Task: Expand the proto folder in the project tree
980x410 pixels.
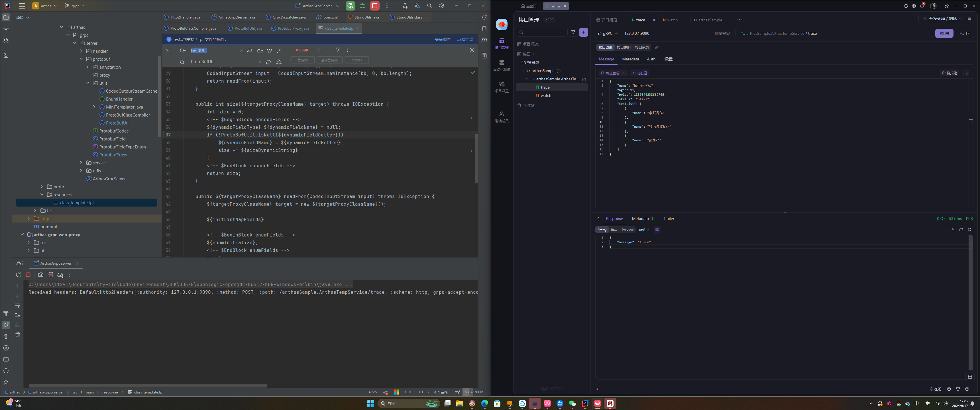Action: click(42, 187)
